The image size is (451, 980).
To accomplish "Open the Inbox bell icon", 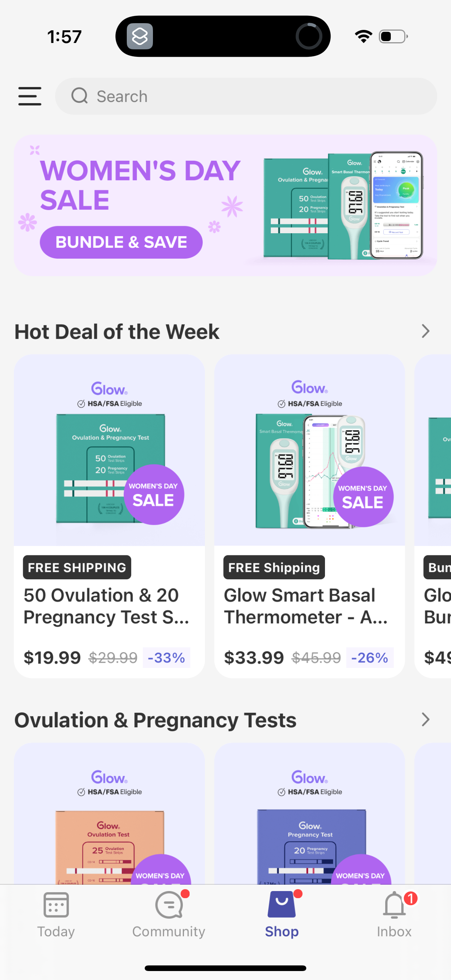I will [394, 905].
